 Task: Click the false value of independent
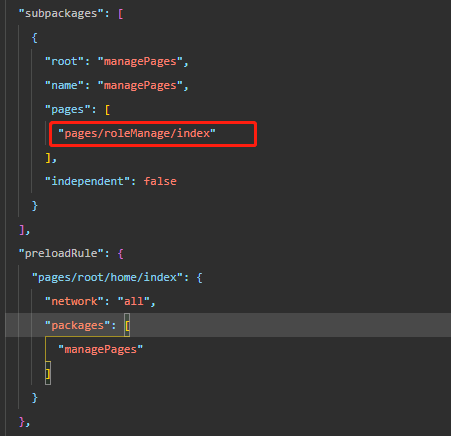(x=160, y=181)
